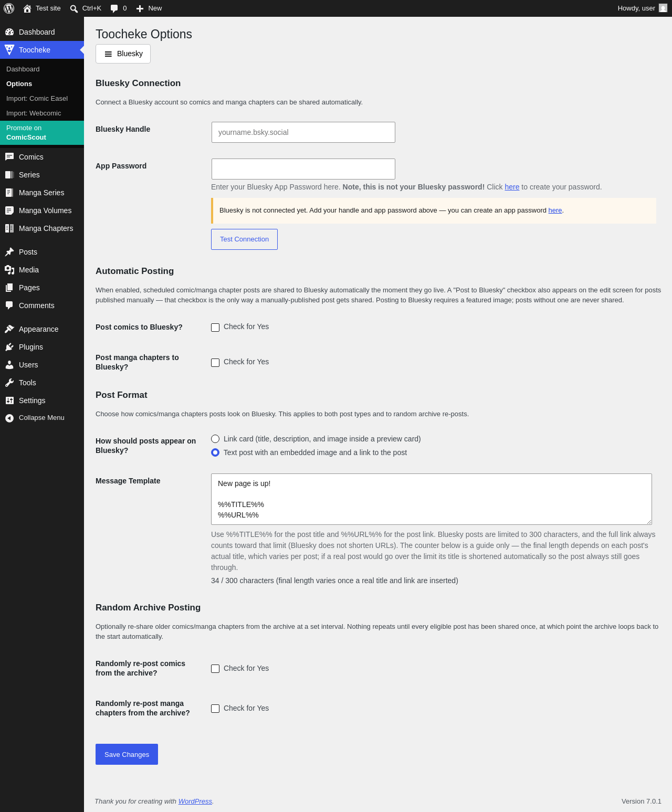Follow the 'here' link after App Password note
The width and height of the screenshot is (672, 812).
click(512, 187)
